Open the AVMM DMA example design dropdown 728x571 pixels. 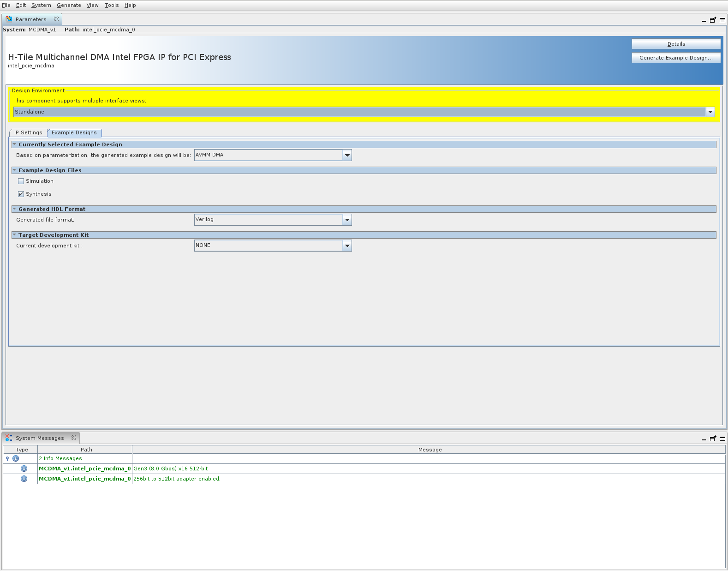[x=347, y=155]
